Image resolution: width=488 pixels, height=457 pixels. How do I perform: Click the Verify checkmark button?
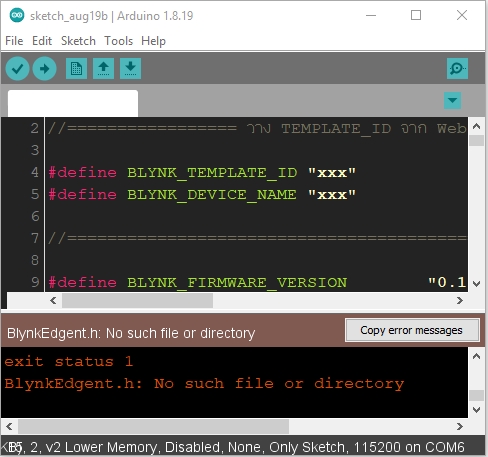(17, 69)
